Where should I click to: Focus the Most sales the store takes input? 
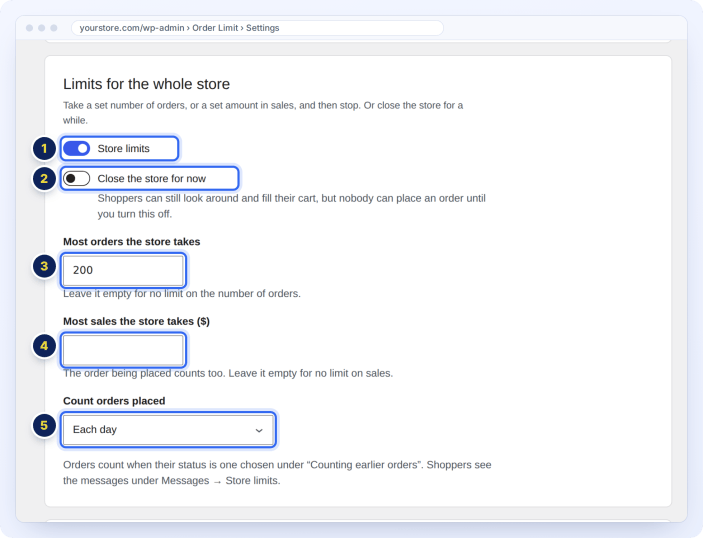click(x=123, y=350)
